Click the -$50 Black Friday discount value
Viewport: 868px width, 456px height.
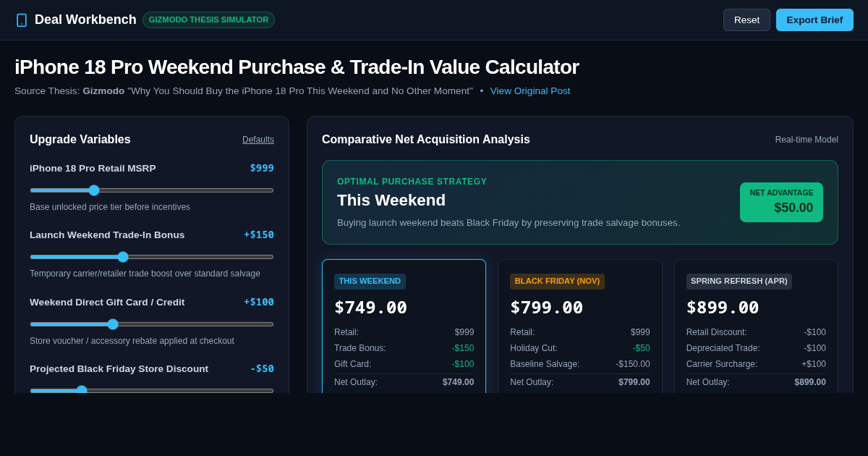pos(262,368)
